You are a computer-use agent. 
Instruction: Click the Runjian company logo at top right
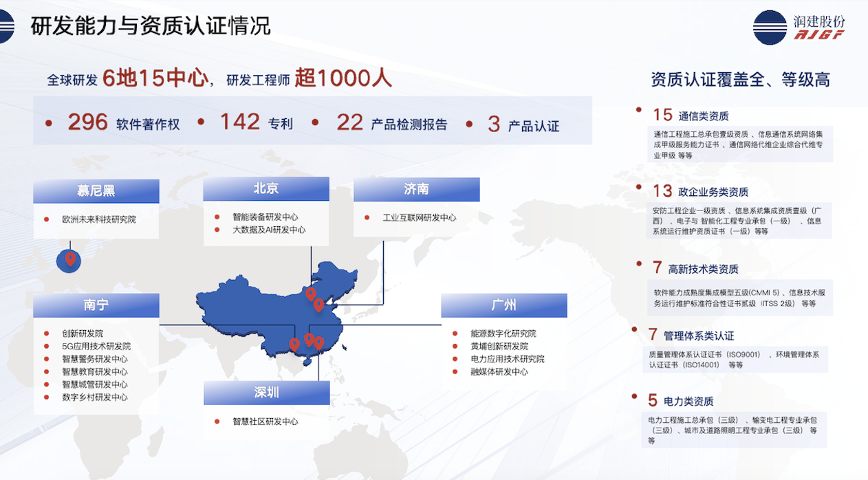tap(798, 28)
